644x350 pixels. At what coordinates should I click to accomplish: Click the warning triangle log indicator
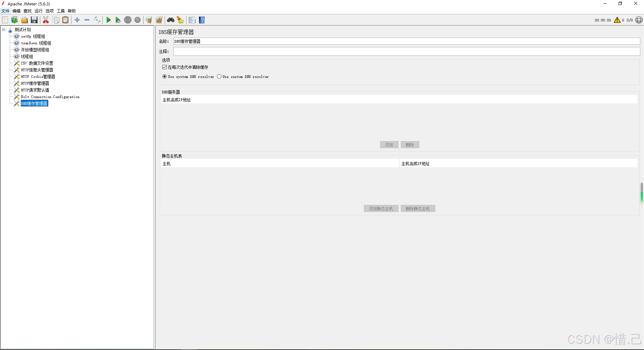click(617, 20)
